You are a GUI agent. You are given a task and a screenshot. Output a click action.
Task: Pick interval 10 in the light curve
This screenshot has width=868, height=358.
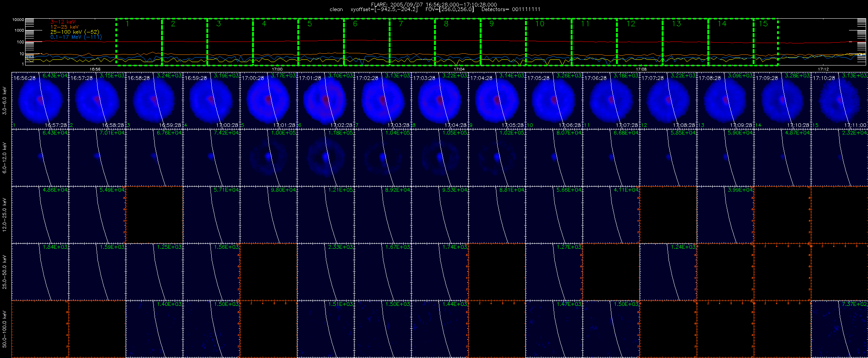click(x=549, y=42)
